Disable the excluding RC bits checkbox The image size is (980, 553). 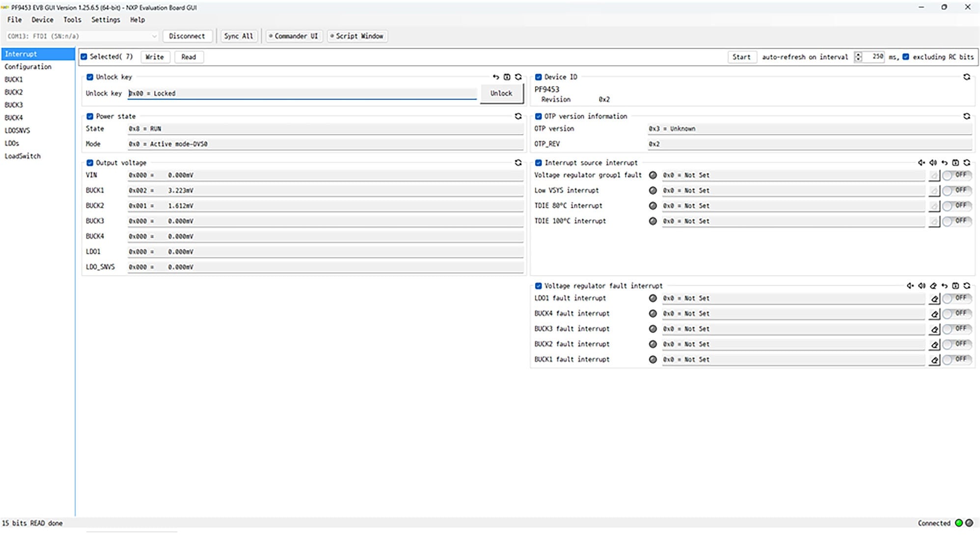click(x=906, y=57)
